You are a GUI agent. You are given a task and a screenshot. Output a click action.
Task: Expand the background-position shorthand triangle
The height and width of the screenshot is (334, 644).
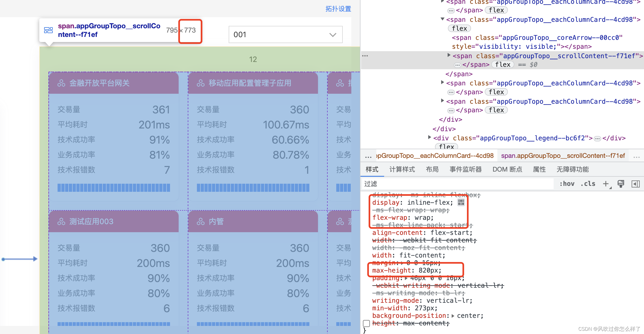pyautogui.click(x=453, y=316)
